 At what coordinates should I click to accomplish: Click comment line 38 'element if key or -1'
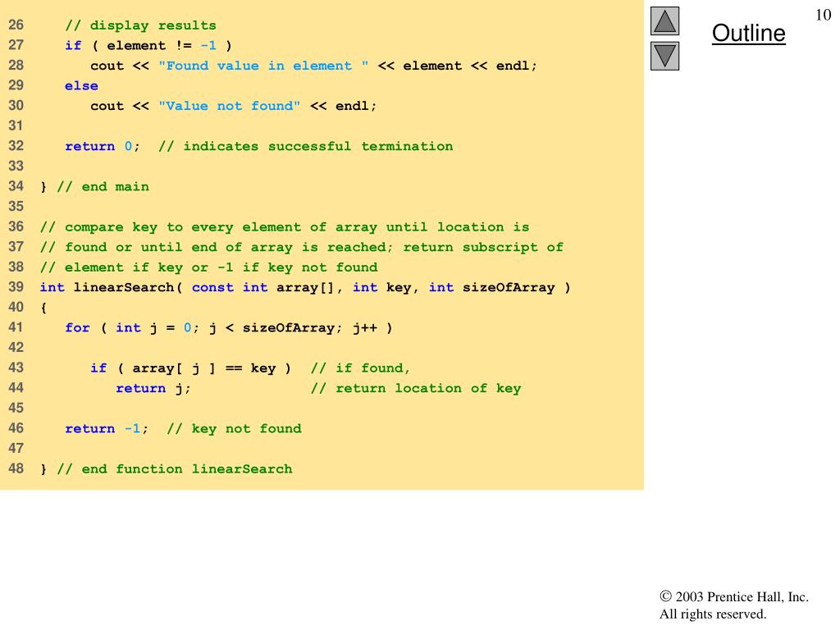coord(208,267)
